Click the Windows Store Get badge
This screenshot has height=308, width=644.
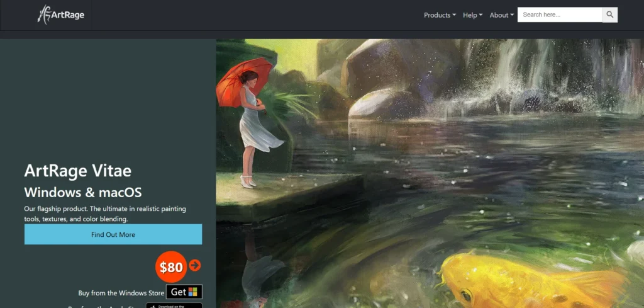pyautogui.click(x=184, y=292)
